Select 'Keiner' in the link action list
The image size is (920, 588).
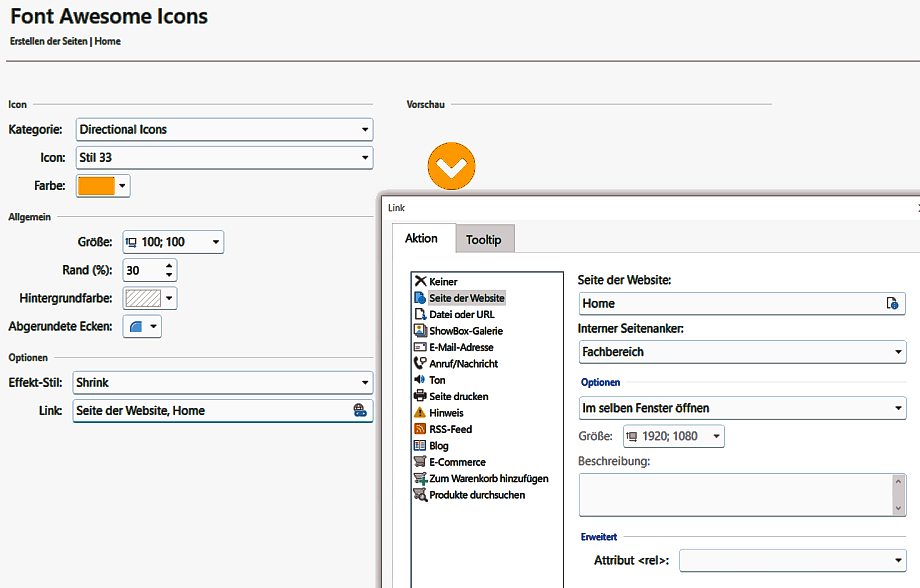click(x=442, y=282)
